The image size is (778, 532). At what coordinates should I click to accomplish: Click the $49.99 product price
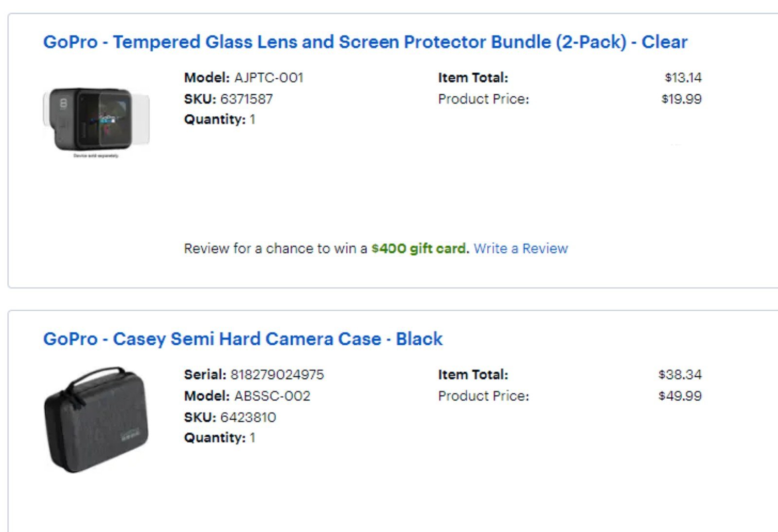pyautogui.click(x=680, y=396)
